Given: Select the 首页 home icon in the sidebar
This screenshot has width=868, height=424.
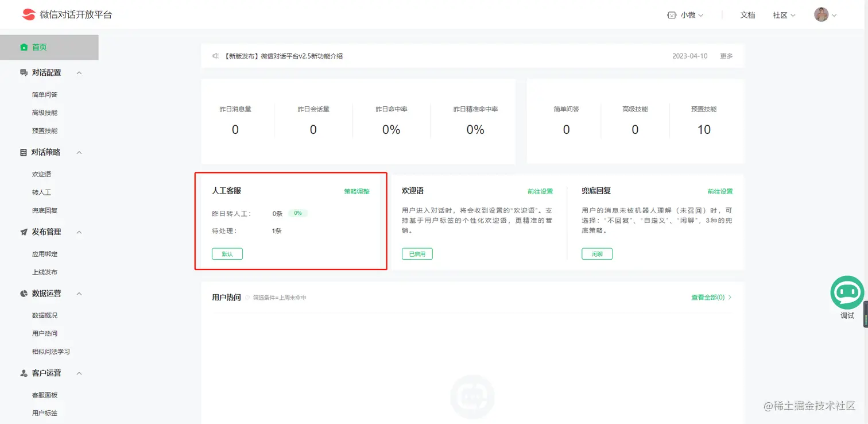Looking at the screenshot, I should (24, 47).
